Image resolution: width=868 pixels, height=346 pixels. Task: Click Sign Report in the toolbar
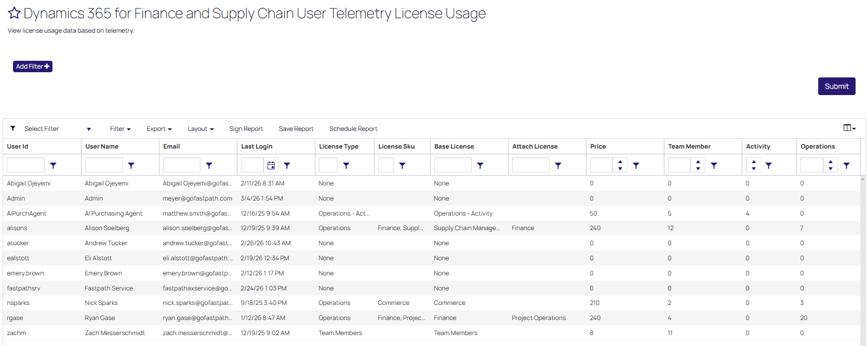(246, 129)
